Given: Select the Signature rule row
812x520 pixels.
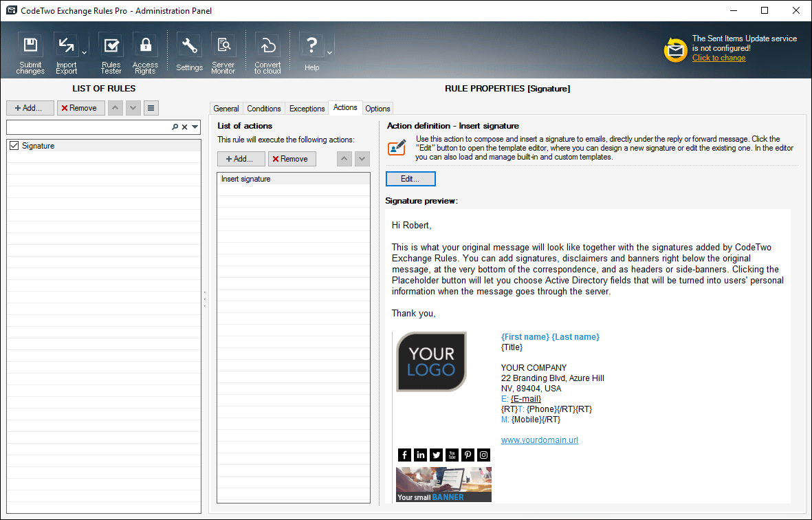Looking at the screenshot, I should pyautogui.click(x=104, y=146).
